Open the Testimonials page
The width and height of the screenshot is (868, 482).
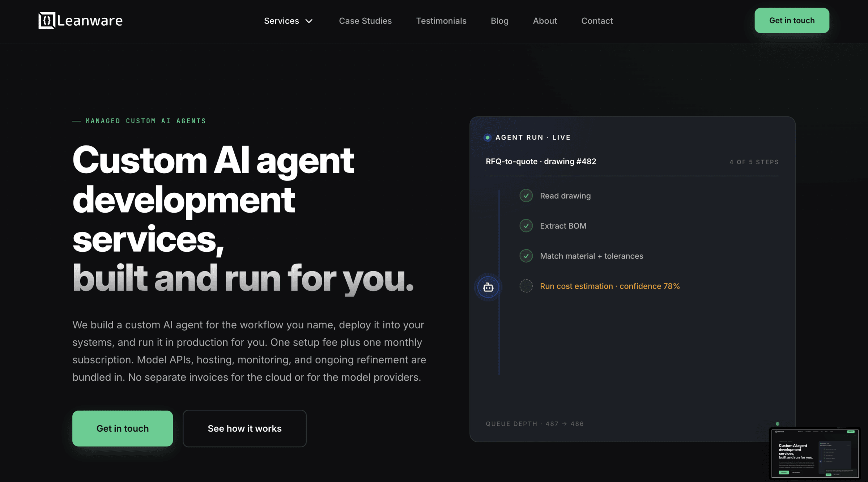(x=441, y=21)
